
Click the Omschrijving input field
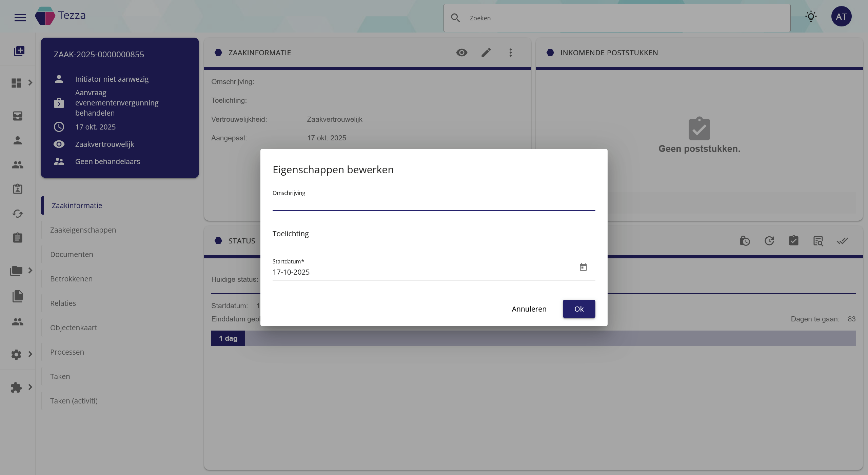pyautogui.click(x=433, y=203)
